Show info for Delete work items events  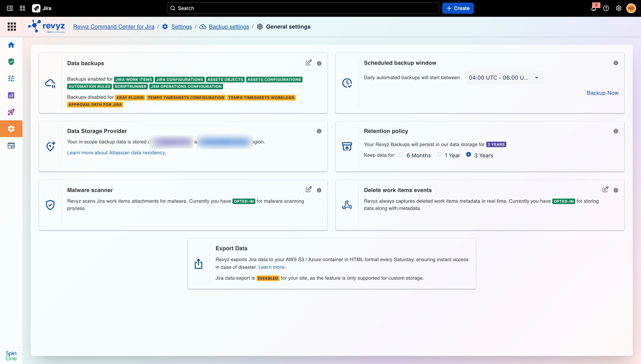(616, 190)
